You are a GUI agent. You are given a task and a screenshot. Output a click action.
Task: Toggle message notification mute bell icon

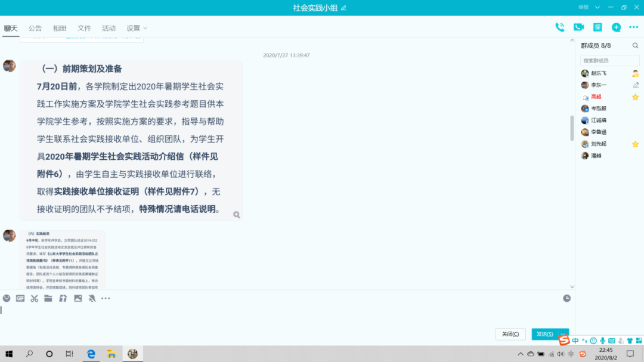point(92,298)
